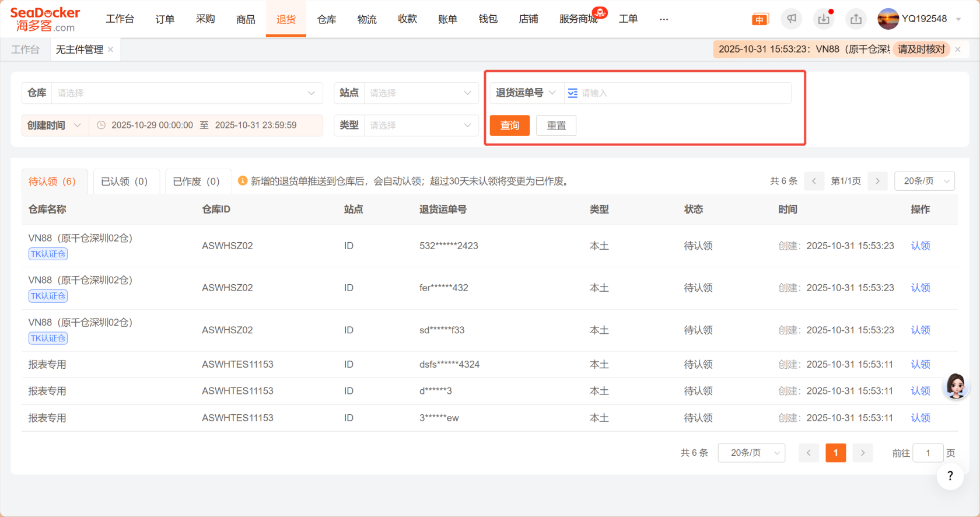Click the export upload icon
This screenshot has height=517, width=980.
click(x=856, y=19)
